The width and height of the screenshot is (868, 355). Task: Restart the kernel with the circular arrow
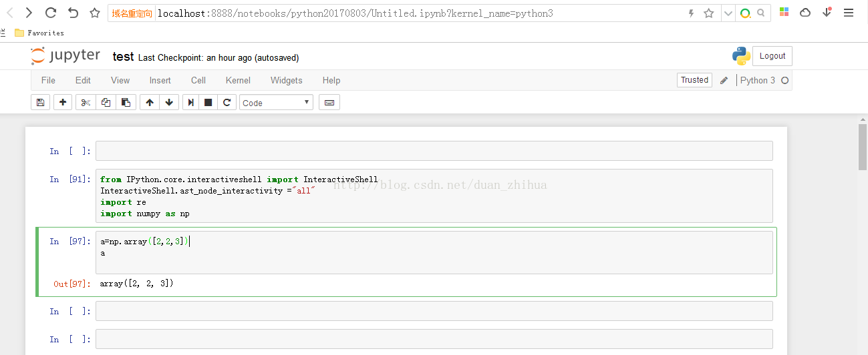[x=227, y=102]
